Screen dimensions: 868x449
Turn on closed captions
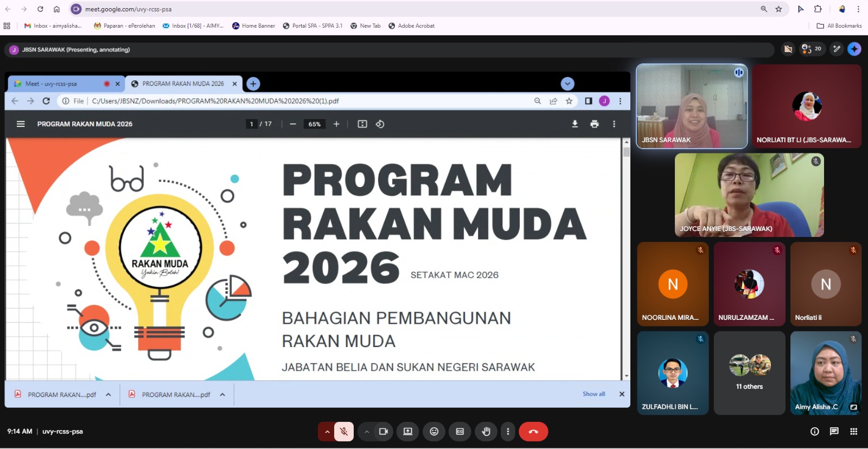point(460,432)
